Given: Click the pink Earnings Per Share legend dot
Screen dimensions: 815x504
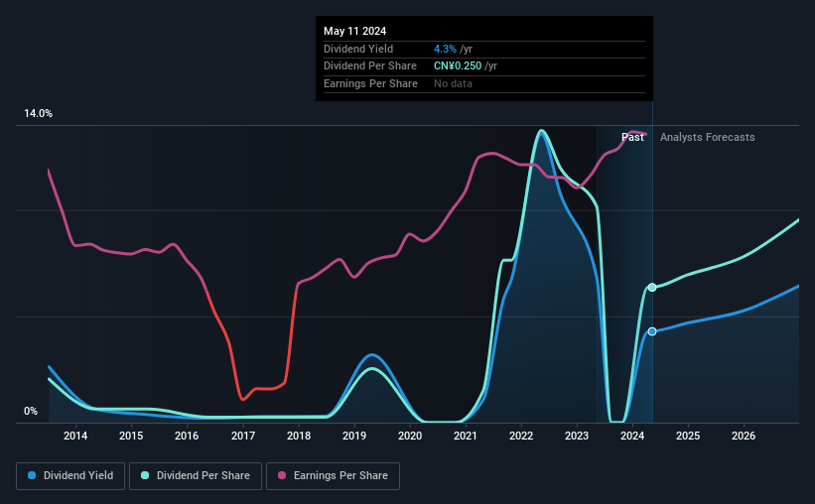Looking at the screenshot, I should (x=282, y=475).
